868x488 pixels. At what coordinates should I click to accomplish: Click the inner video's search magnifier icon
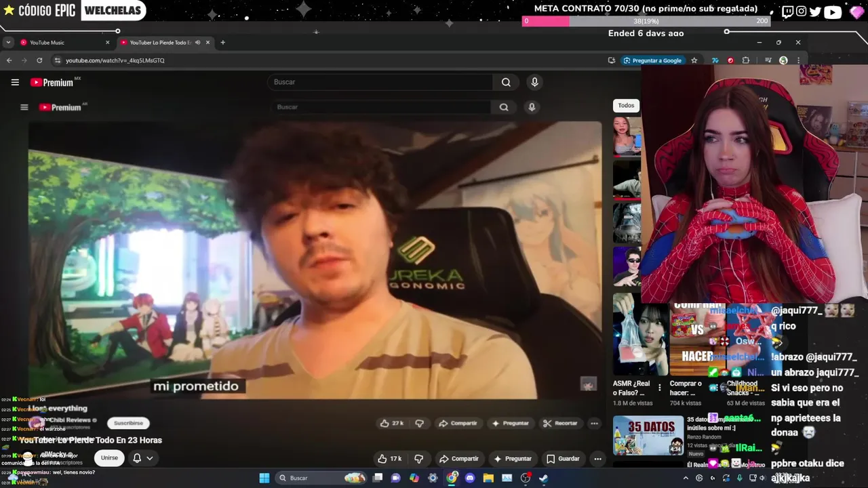(x=504, y=107)
